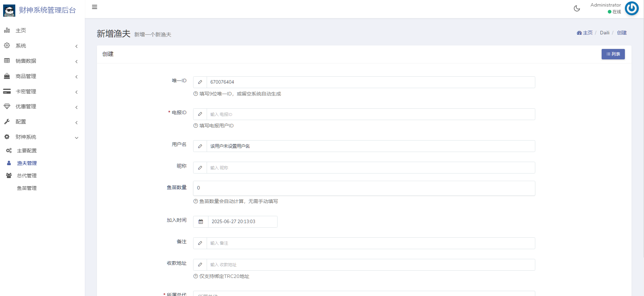Open the 所属总代 dropdown

pyautogui.click(x=364, y=294)
